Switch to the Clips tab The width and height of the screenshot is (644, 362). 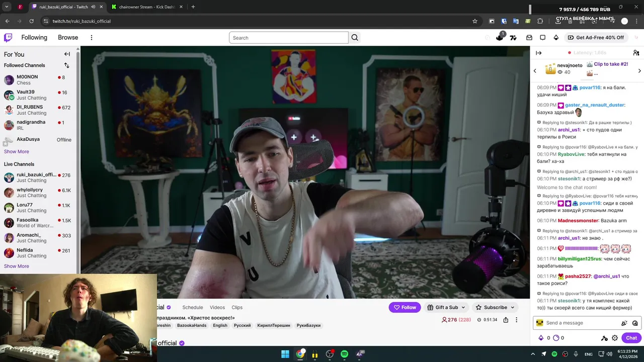pos(237,307)
